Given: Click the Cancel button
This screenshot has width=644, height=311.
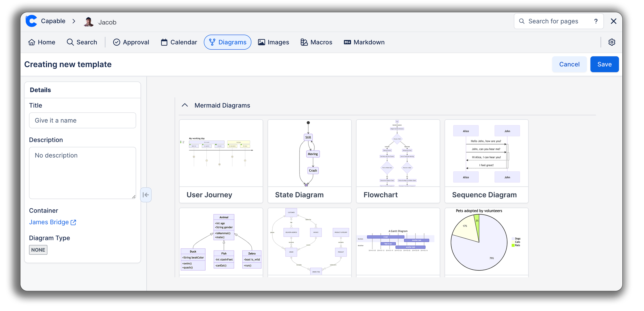Looking at the screenshot, I should pyautogui.click(x=569, y=64).
